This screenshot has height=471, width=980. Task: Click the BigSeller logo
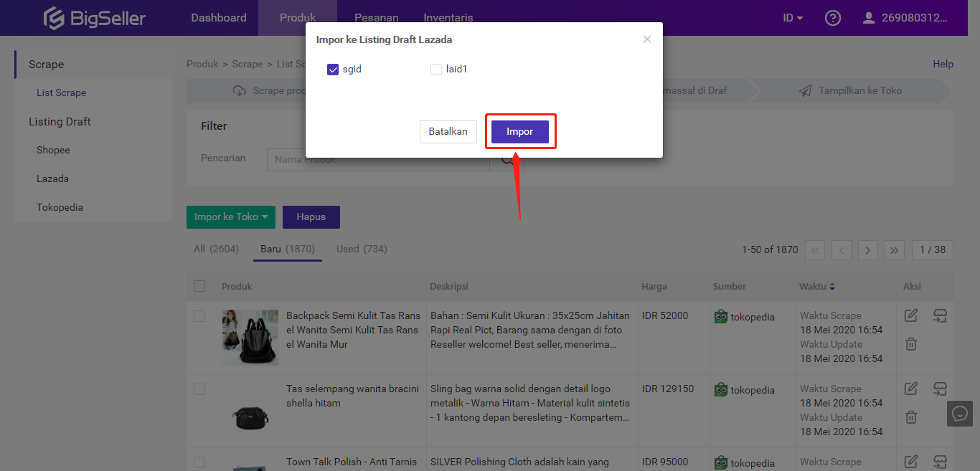click(94, 18)
